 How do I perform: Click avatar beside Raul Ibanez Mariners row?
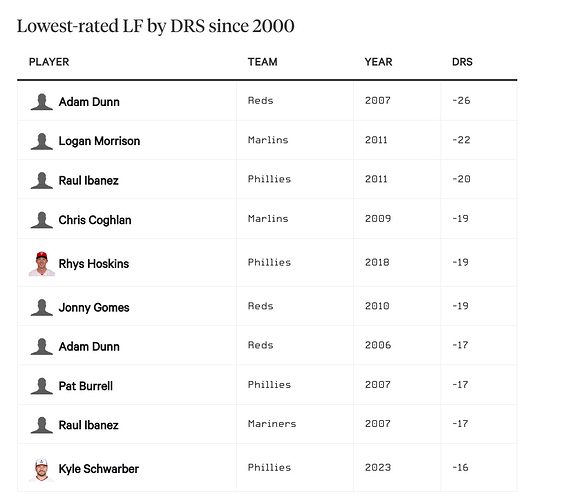[x=42, y=425]
